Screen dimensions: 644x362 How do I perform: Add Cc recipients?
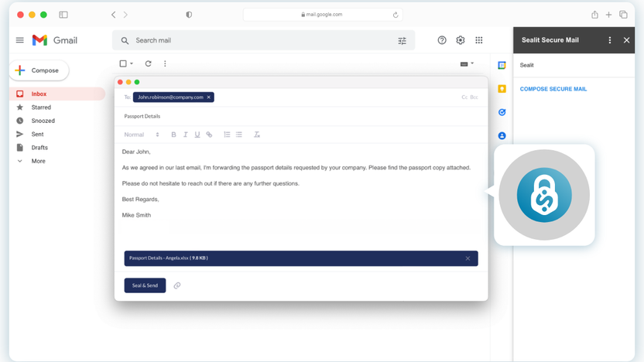pyautogui.click(x=464, y=97)
